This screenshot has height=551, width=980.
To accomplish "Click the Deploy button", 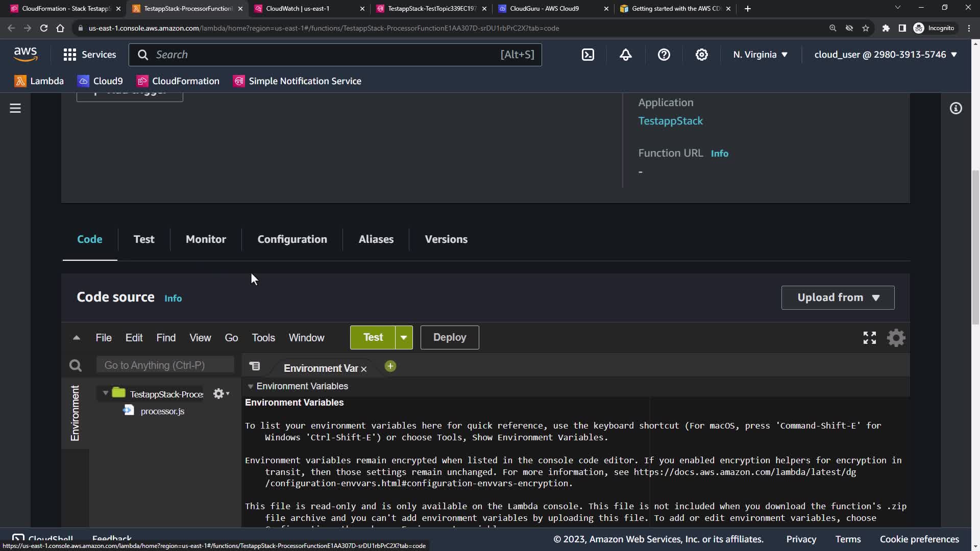I will pos(449,338).
